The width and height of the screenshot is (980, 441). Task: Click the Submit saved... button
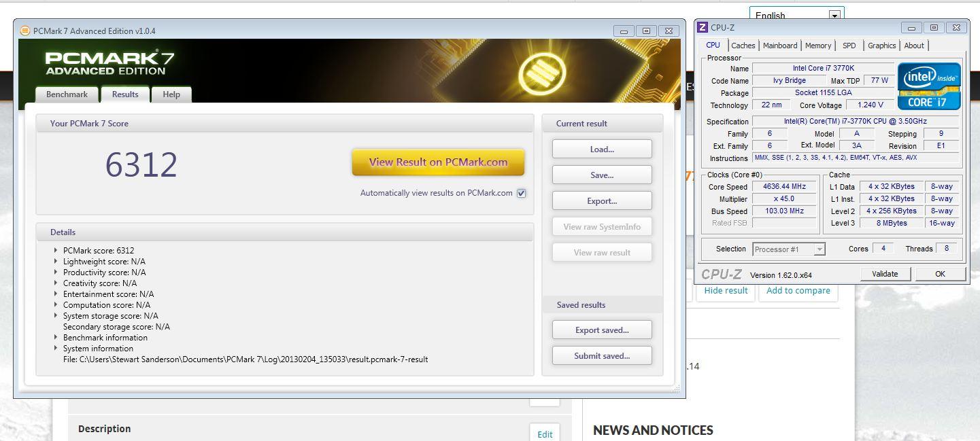(602, 356)
